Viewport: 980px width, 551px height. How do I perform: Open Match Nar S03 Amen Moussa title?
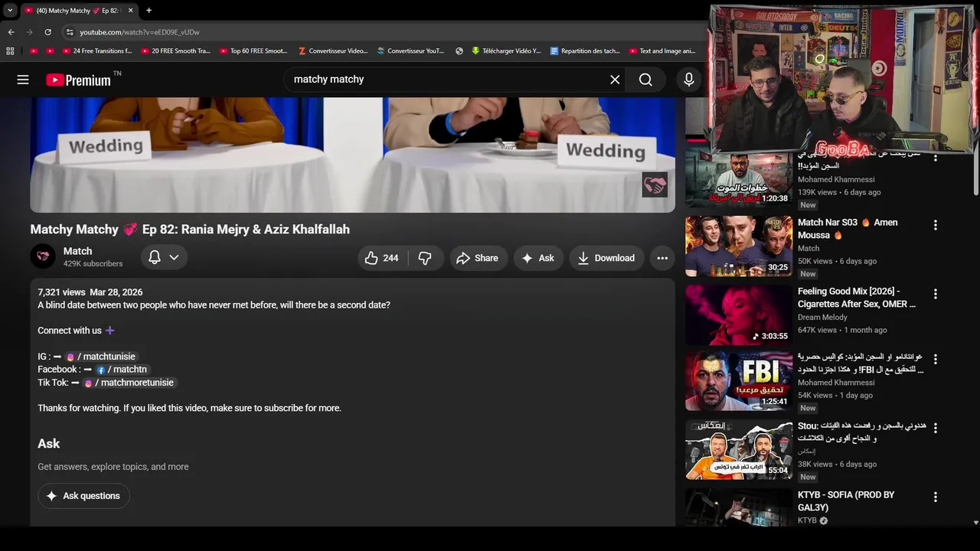(848, 229)
